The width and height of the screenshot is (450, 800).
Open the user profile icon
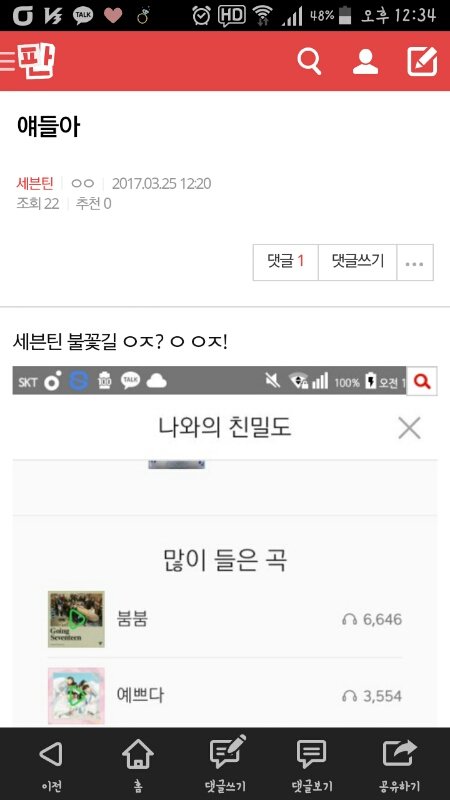pyautogui.click(x=365, y=61)
